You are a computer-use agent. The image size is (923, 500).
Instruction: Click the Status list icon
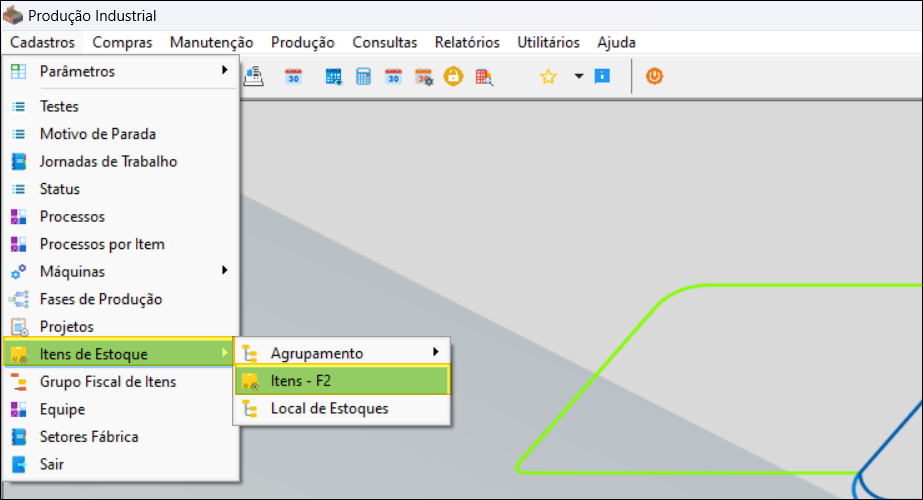click(19, 189)
